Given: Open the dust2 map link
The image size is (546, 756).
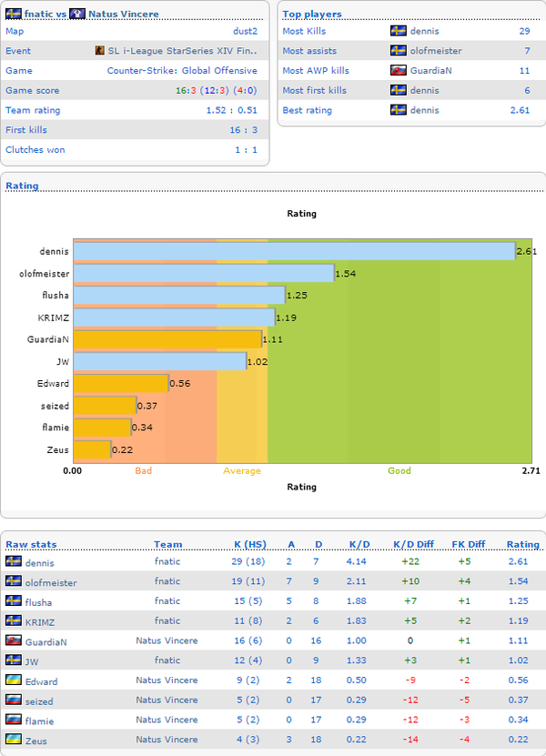Looking at the screenshot, I should click(x=245, y=31).
